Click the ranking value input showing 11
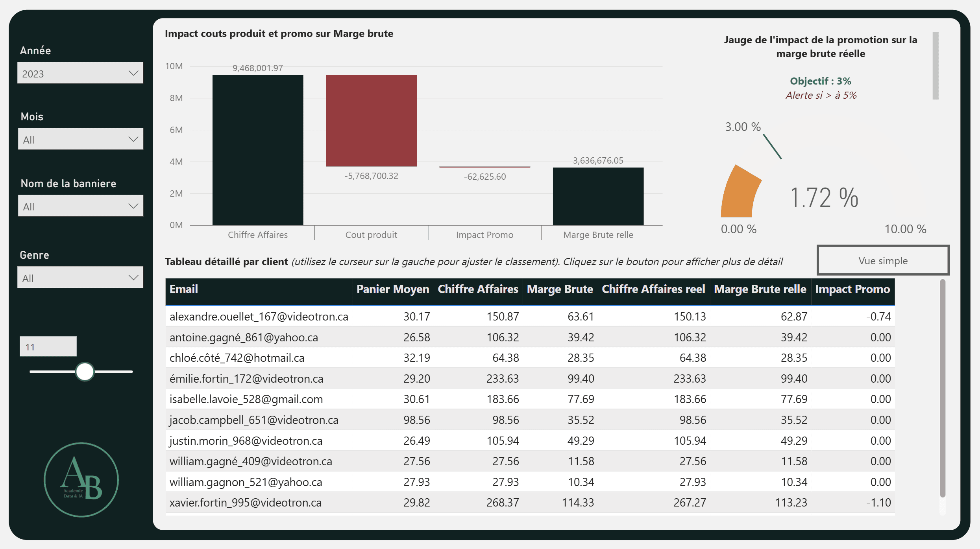The height and width of the screenshot is (549, 980). (x=48, y=347)
